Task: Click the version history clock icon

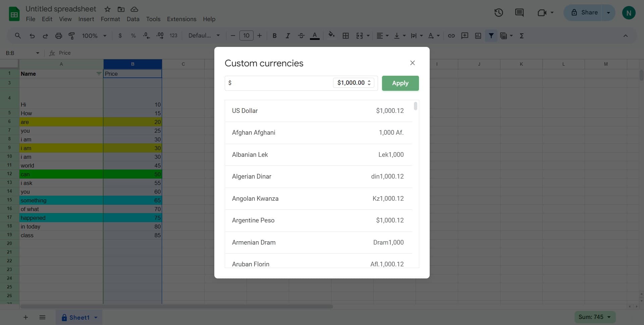Action: pyautogui.click(x=498, y=13)
